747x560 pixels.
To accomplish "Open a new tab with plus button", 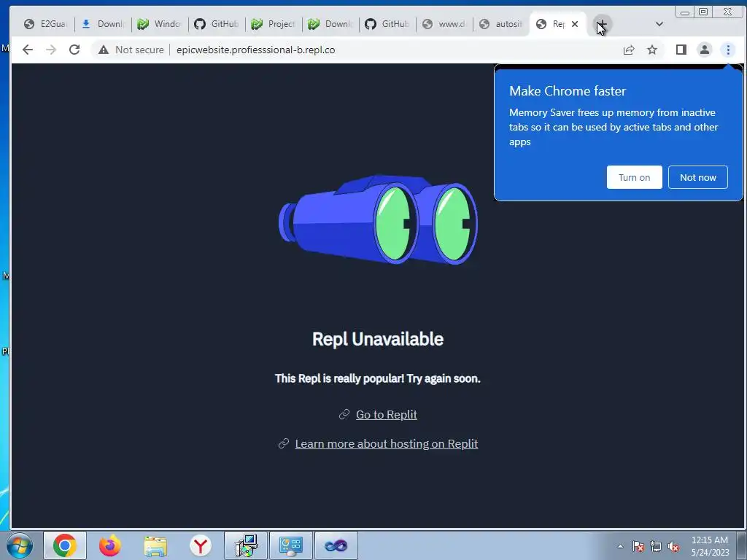I will point(602,24).
